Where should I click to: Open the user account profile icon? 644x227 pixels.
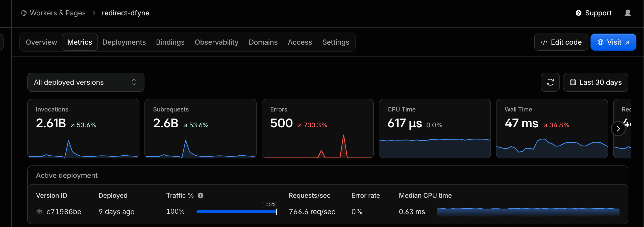coord(628,13)
